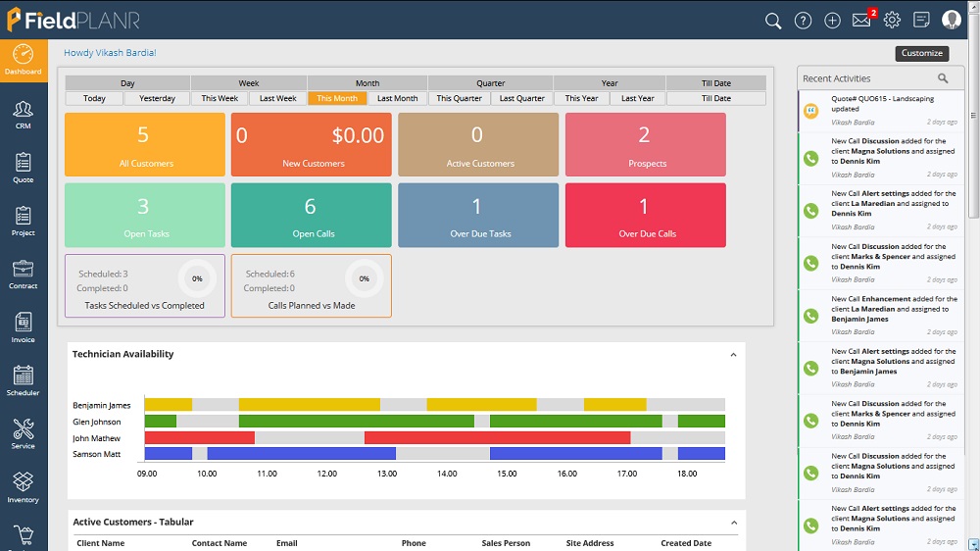Open the mail notifications envelope icon
Viewport: 980px width, 551px height.
pyautogui.click(x=861, y=21)
